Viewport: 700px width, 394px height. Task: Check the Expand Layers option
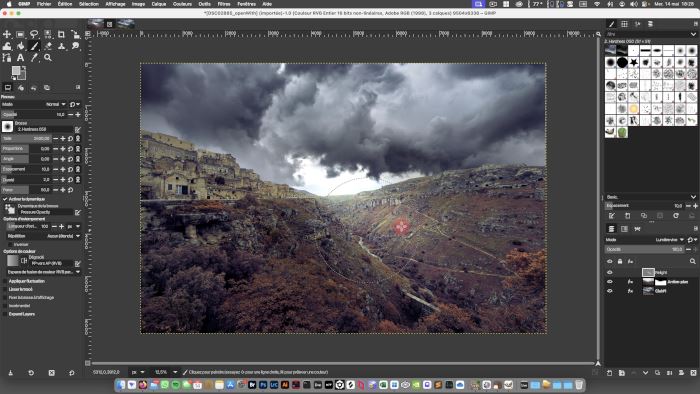(5, 314)
